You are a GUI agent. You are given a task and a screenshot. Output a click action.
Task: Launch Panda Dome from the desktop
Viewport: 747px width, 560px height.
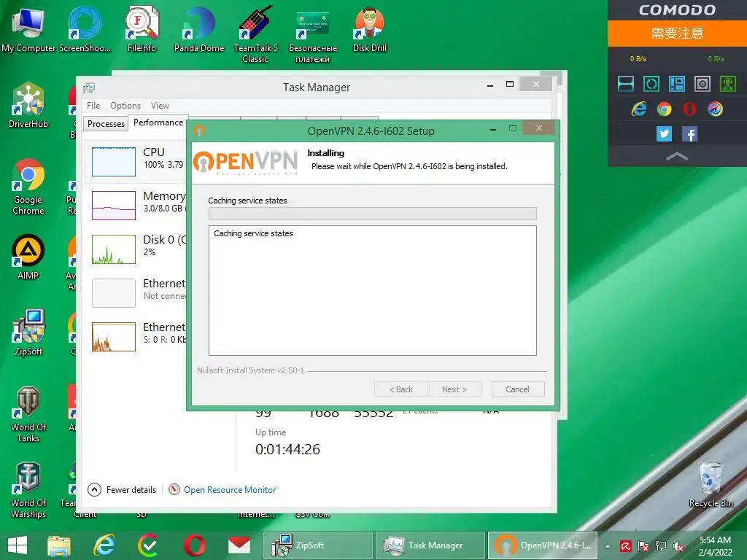(x=198, y=29)
